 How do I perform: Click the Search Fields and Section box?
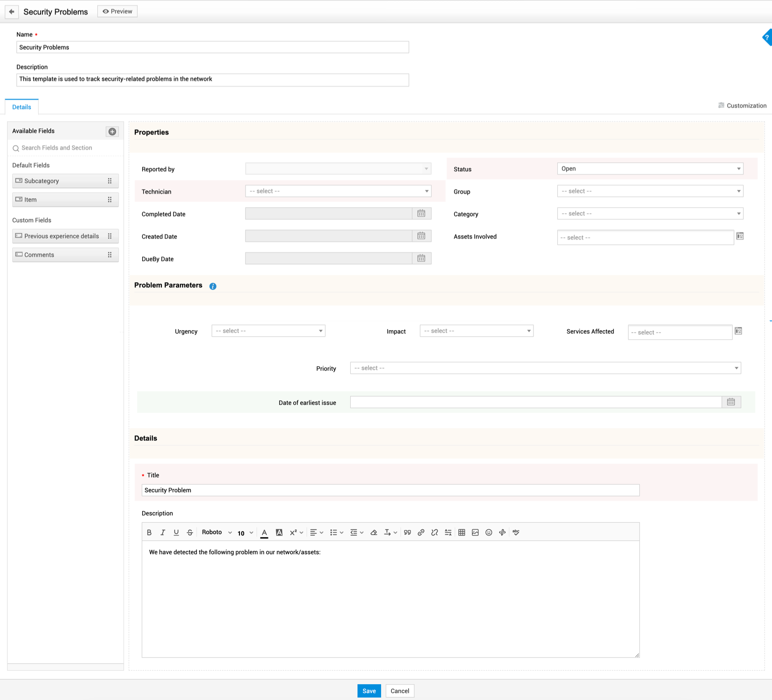tap(65, 148)
